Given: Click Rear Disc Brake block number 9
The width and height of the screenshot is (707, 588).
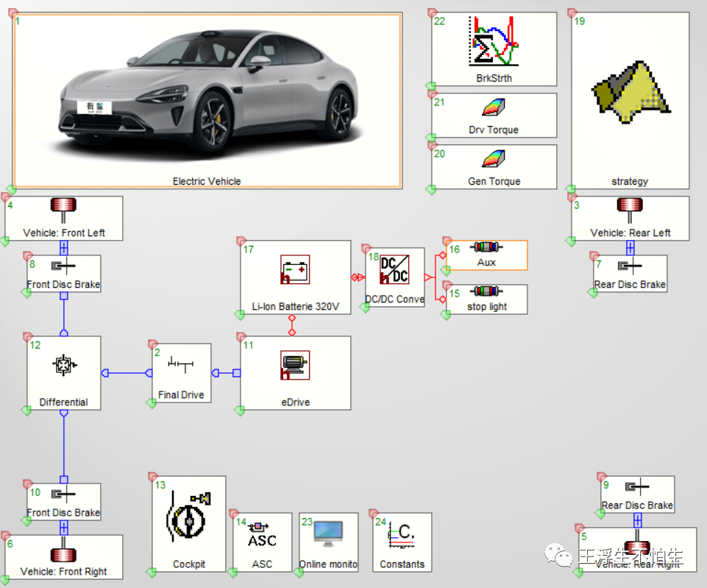Looking at the screenshot, I should pyautogui.click(x=638, y=495).
